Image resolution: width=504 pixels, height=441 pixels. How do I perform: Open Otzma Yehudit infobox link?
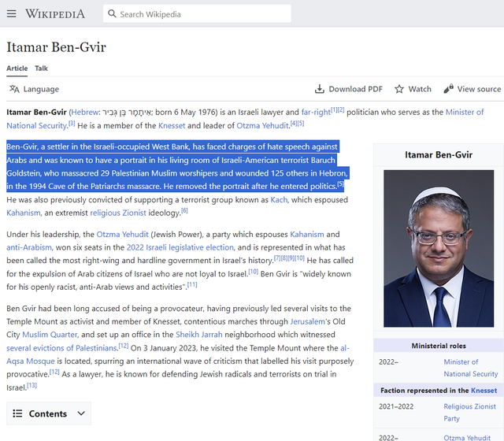tap(467, 438)
